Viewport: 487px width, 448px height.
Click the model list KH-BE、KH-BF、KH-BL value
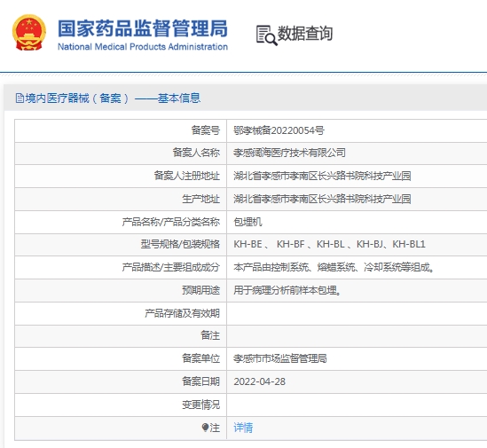point(329,244)
